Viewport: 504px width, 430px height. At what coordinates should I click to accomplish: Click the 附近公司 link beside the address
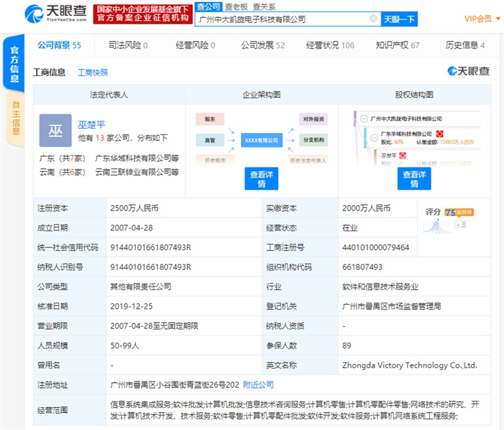pyautogui.click(x=258, y=384)
